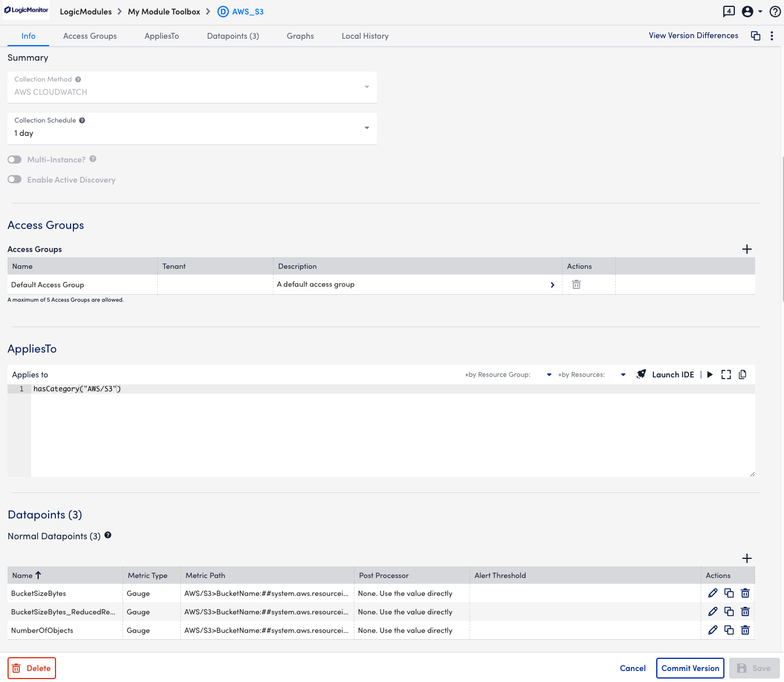
Task: Edit the BucketSizeBytes_ReducedRe... datapoint
Action: pos(713,611)
